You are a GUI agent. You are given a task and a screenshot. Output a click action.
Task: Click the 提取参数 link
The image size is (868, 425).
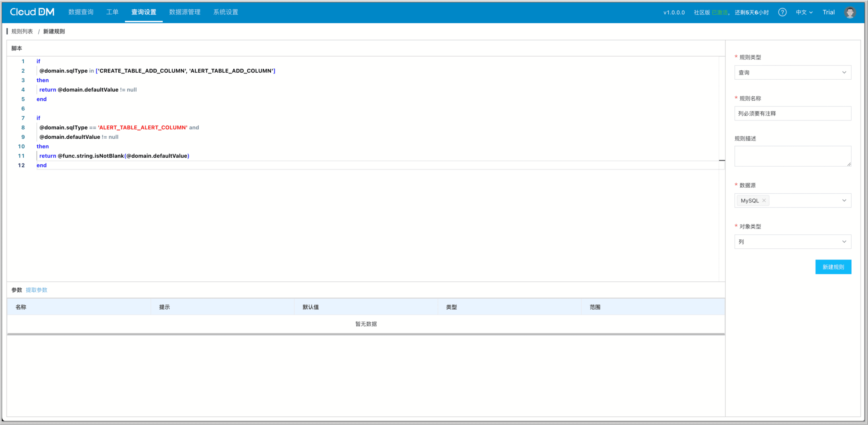(36, 290)
